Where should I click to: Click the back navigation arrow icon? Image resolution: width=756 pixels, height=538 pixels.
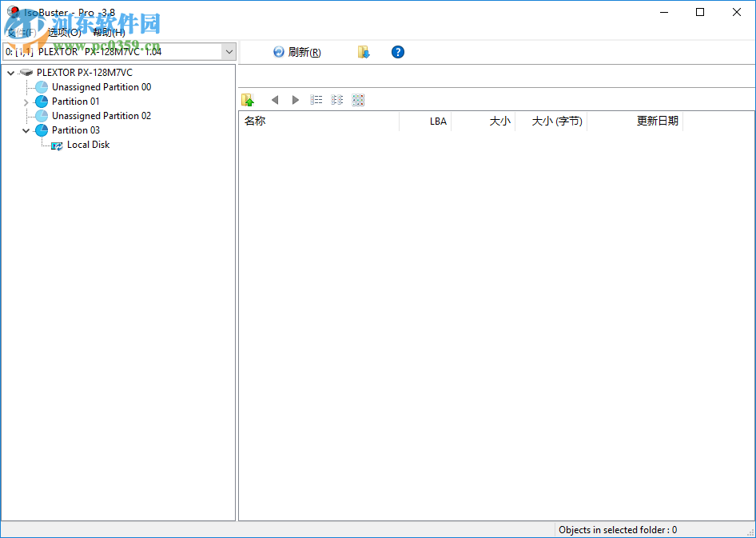(x=275, y=99)
